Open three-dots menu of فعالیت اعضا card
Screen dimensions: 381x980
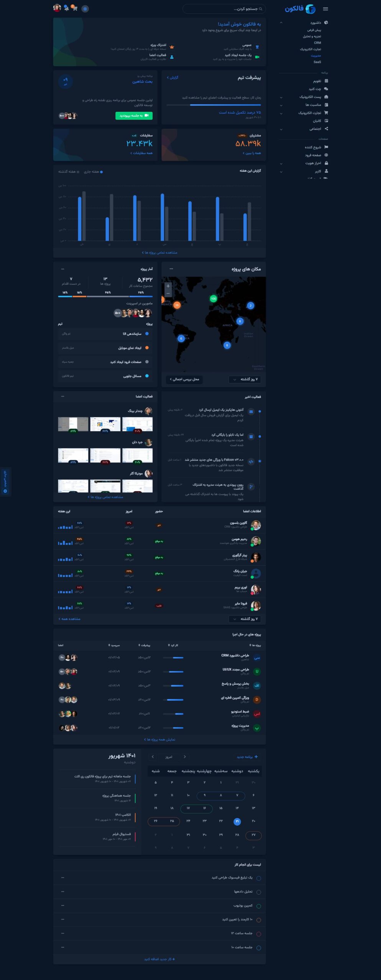pos(62,396)
